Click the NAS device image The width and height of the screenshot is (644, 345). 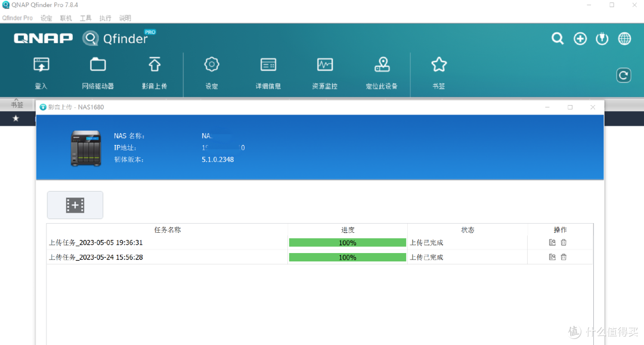[x=86, y=148]
